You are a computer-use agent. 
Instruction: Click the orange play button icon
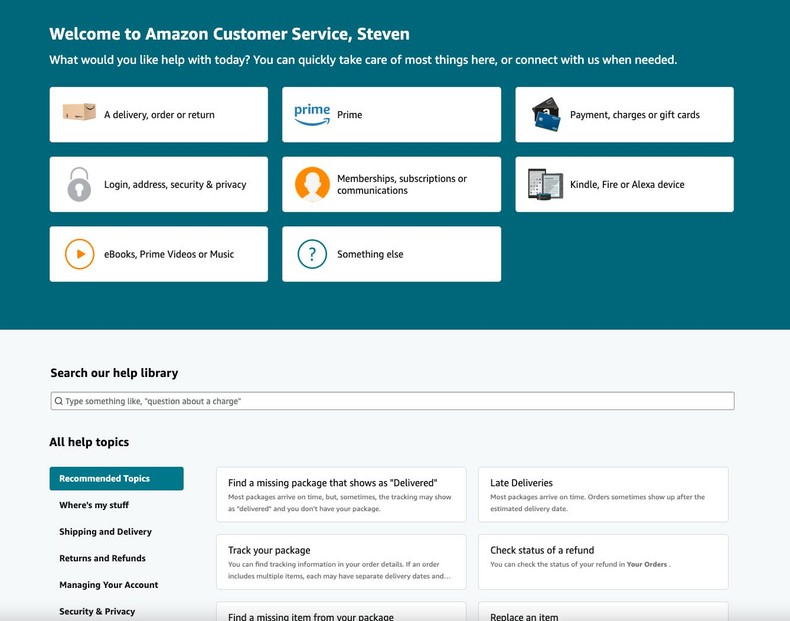point(79,254)
